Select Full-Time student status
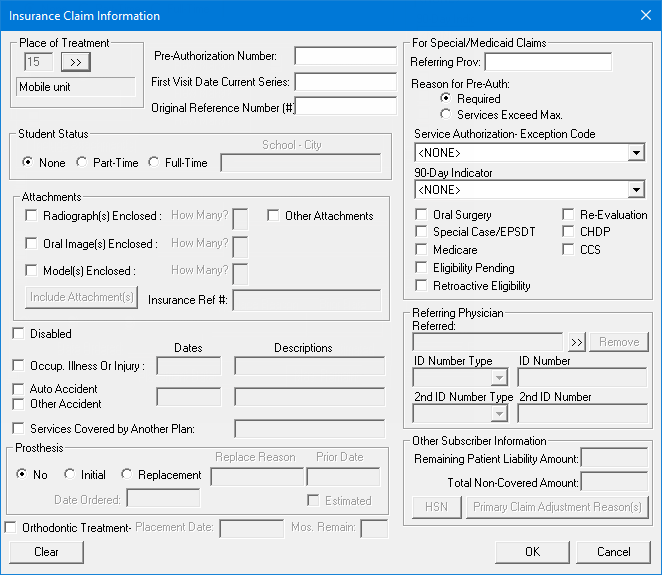The image size is (662, 575). (153, 163)
